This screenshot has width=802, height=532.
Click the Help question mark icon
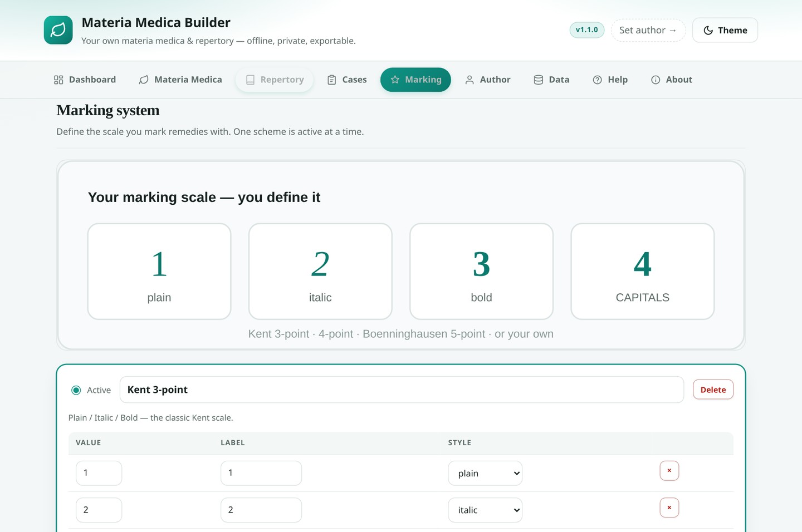click(x=598, y=80)
